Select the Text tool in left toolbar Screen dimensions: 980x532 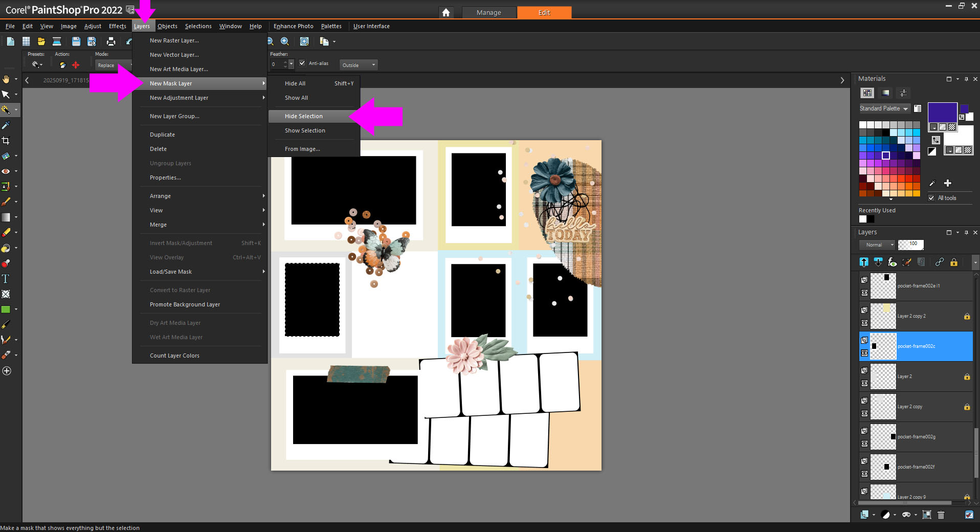tap(6, 279)
